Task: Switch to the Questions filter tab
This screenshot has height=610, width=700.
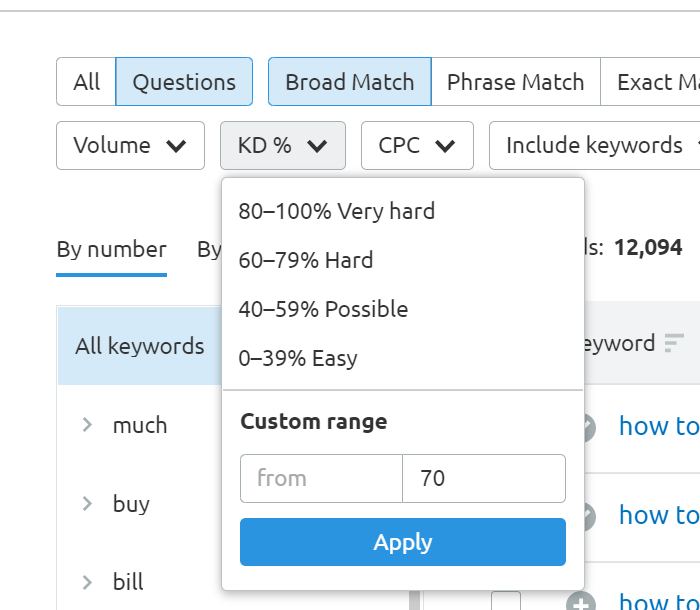Action: tap(184, 82)
